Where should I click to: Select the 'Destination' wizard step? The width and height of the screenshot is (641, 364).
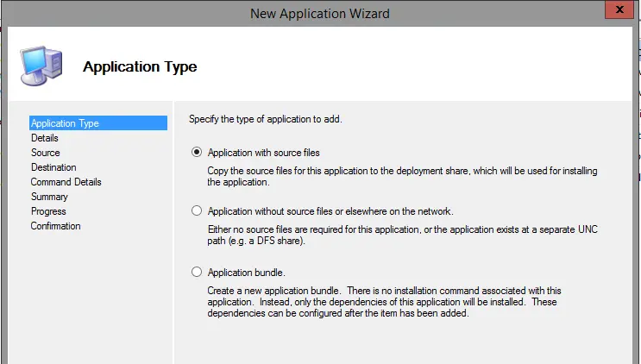tap(53, 167)
